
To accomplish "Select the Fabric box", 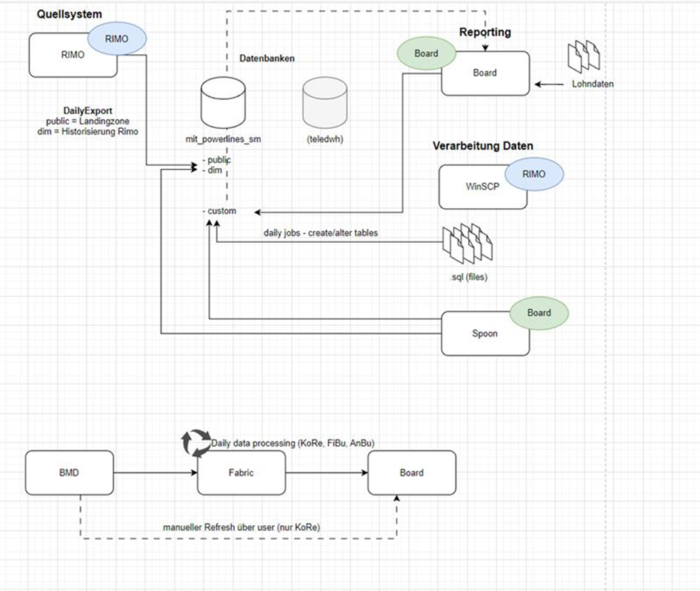I will click(x=241, y=473).
